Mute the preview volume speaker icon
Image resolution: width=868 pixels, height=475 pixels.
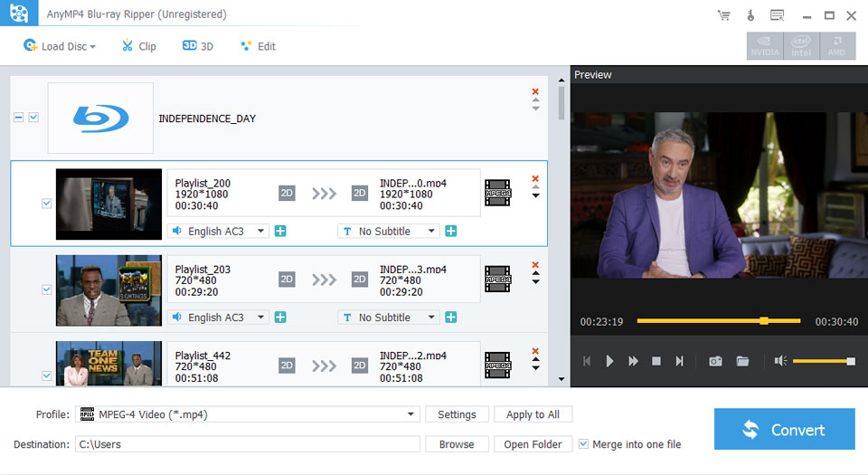780,361
